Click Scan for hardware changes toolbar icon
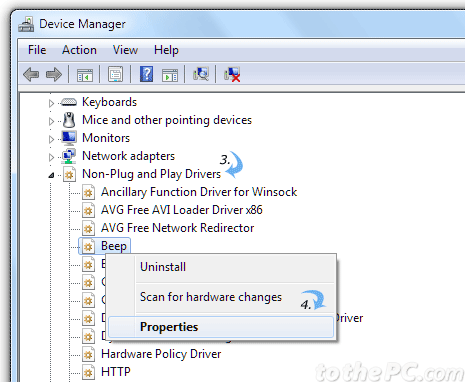 [201, 74]
